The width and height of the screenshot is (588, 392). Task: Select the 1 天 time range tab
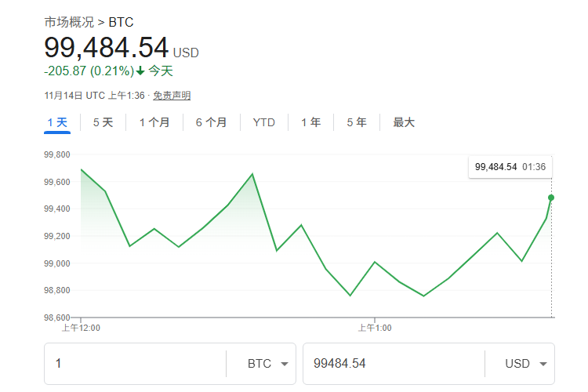(x=57, y=122)
